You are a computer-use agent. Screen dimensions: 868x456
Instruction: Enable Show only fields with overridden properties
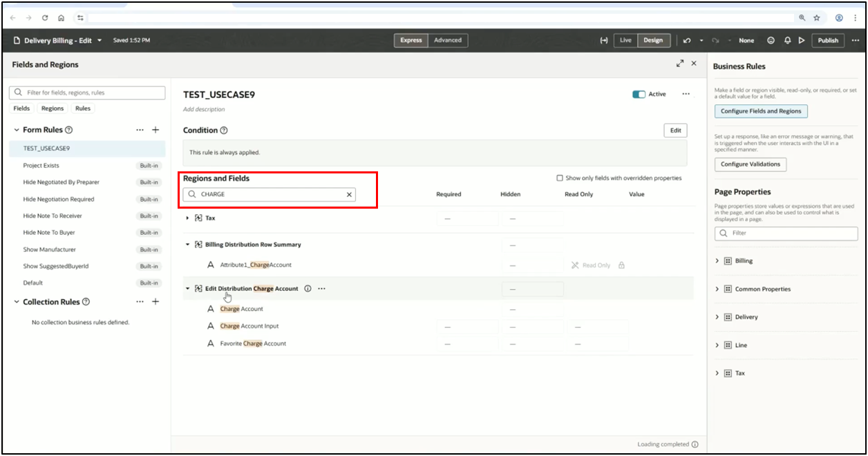point(560,178)
